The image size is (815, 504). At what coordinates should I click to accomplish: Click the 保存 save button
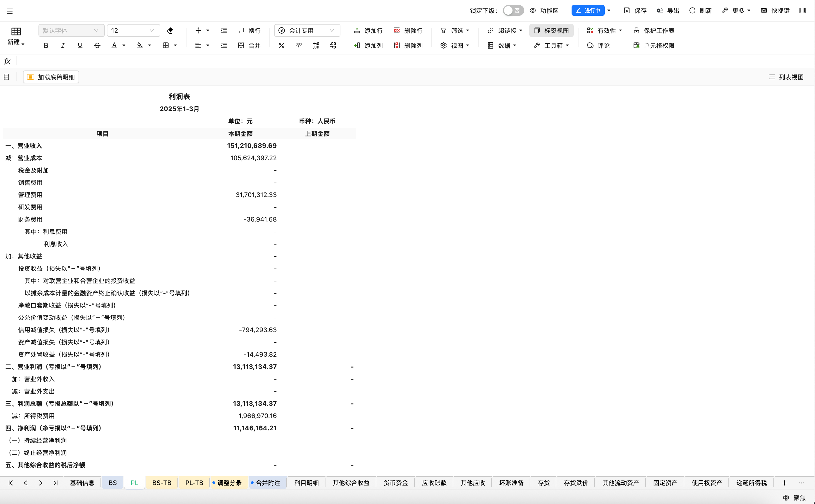click(x=635, y=11)
